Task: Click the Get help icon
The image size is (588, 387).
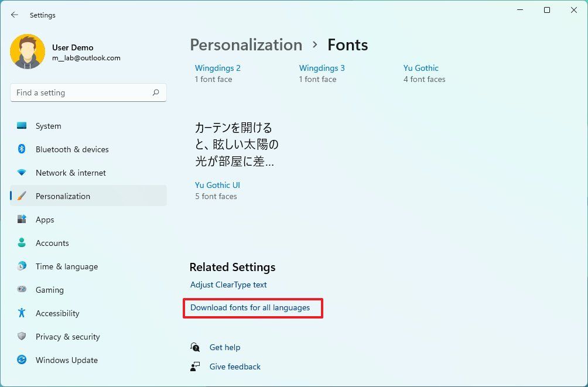Action: click(x=195, y=347)
